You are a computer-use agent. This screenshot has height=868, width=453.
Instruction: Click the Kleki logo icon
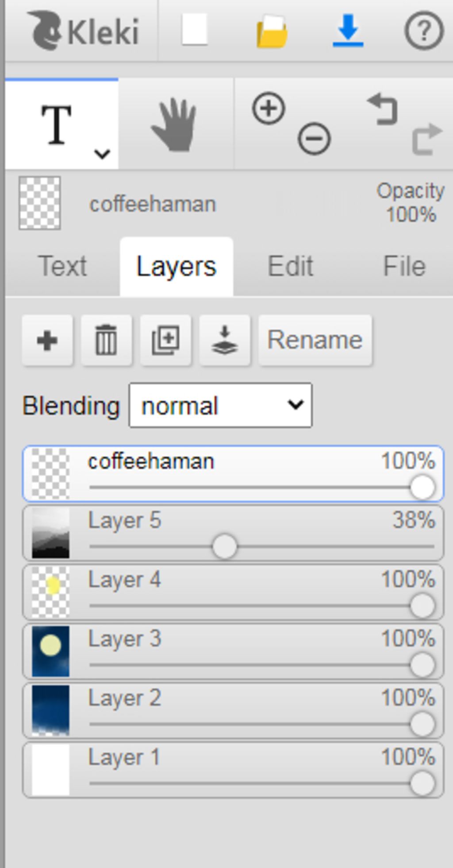point(44,31)
